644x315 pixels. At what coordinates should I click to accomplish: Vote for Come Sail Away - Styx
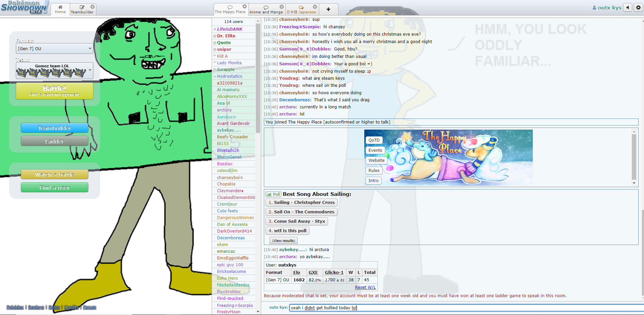click(297, 221)
